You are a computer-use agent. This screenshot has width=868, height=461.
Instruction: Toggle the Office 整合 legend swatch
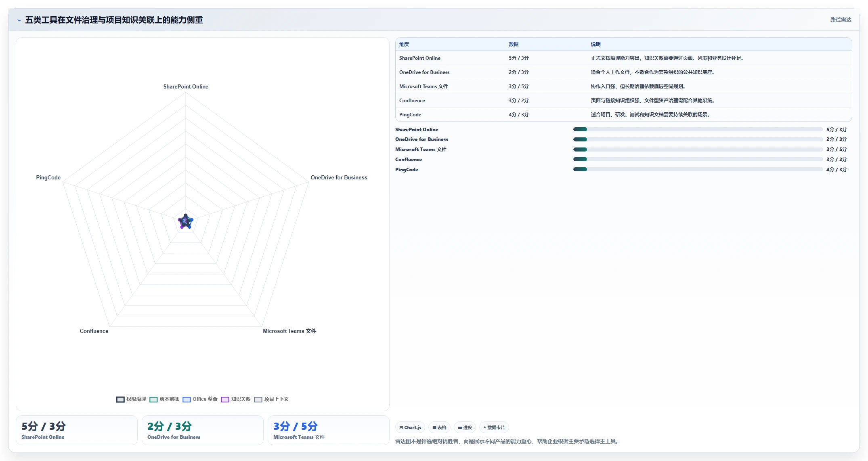click(187, 399)
